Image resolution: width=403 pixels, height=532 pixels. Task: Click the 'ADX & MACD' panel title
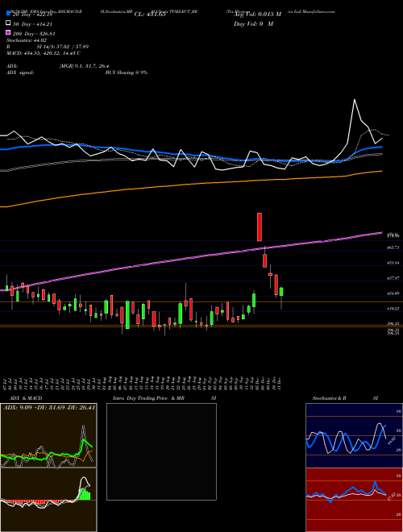click(x=26, y=398)
